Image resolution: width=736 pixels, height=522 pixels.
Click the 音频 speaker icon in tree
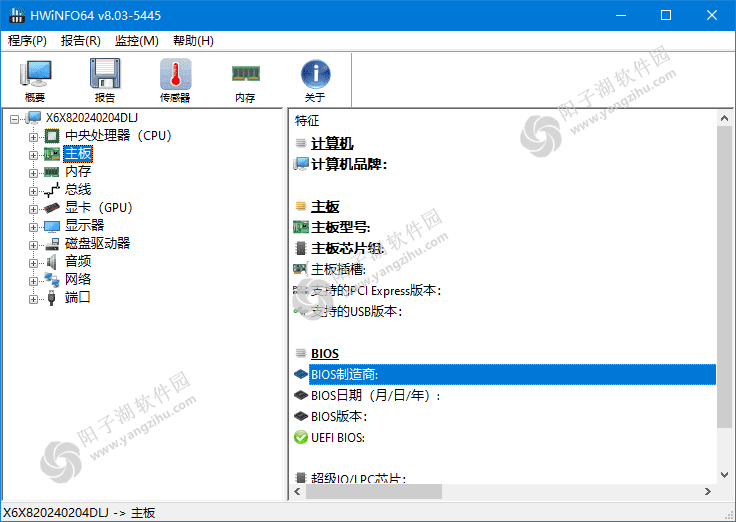52,261
